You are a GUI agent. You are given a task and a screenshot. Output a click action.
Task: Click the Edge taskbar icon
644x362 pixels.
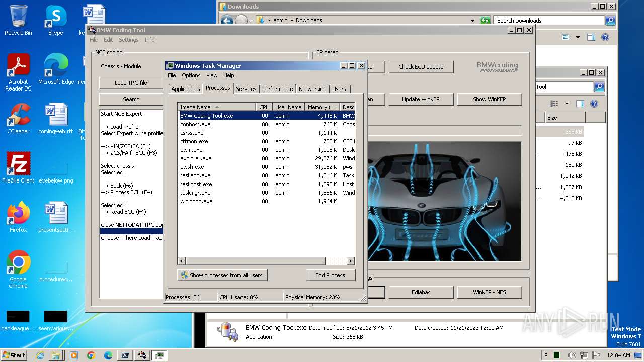(x=108, y=355)
